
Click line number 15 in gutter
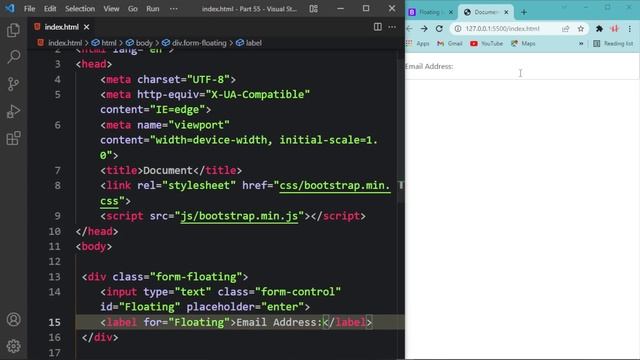[55, 322]
